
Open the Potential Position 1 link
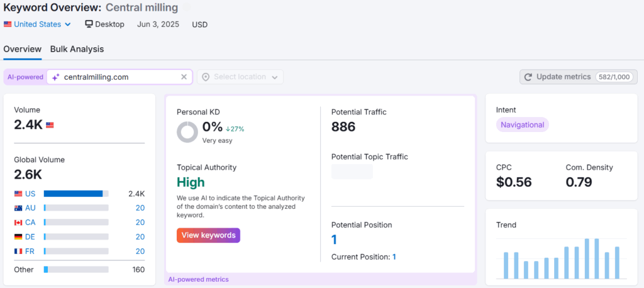334,240
